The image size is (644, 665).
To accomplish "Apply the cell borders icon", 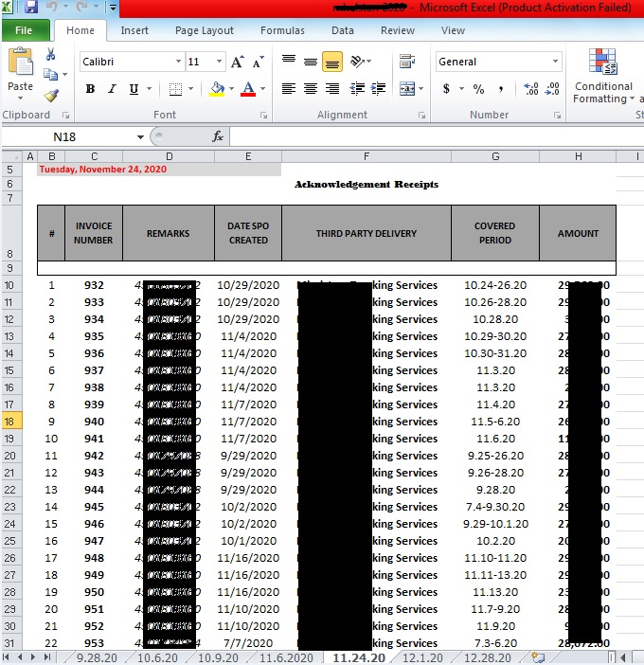I will 175,89.
